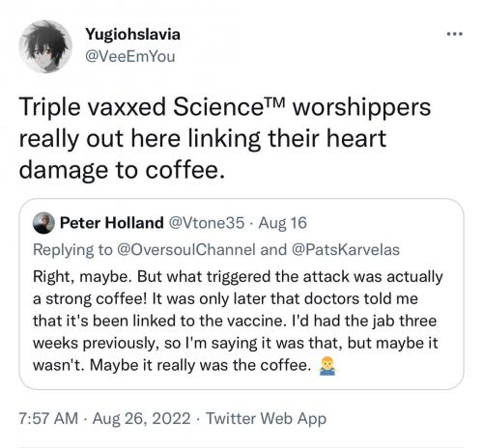
Task: Click the shrugging person emoji
Action: [327, 367]
